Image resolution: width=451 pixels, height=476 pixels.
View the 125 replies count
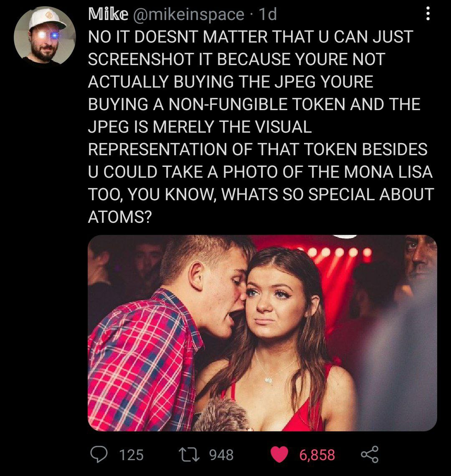click(x=131, y=454)
